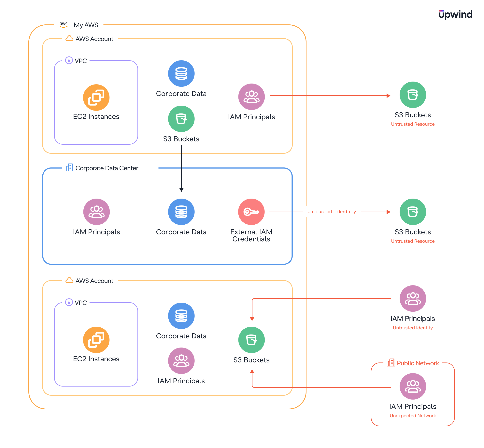Select Corporate Data icon in the bottom AWS Account

[181, 316]
